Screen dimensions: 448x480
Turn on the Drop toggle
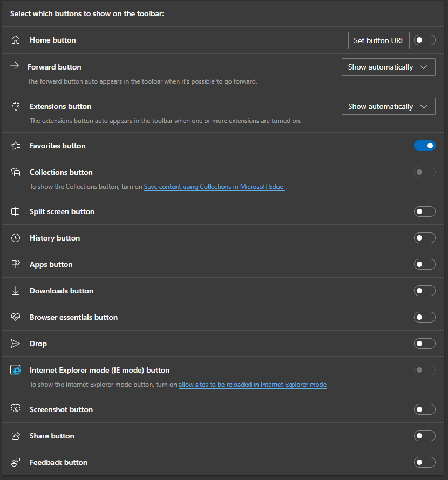point(424,344)
